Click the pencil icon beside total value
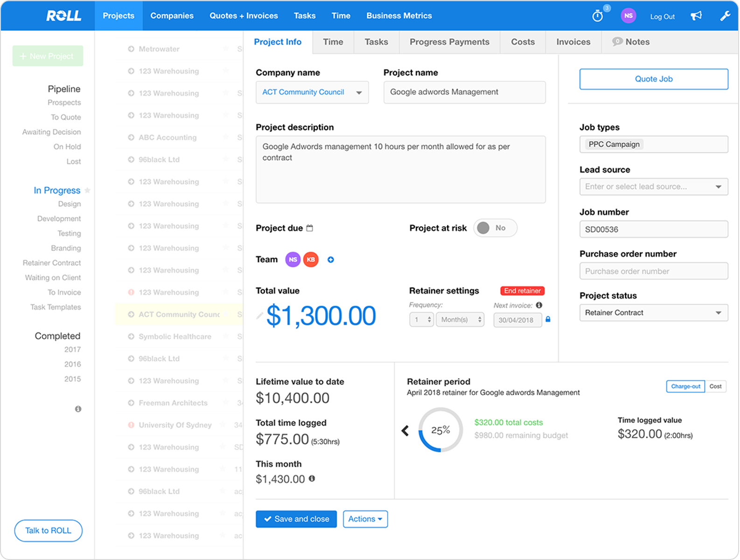Viewport: 740px width, 560px height. pos(260,316)
